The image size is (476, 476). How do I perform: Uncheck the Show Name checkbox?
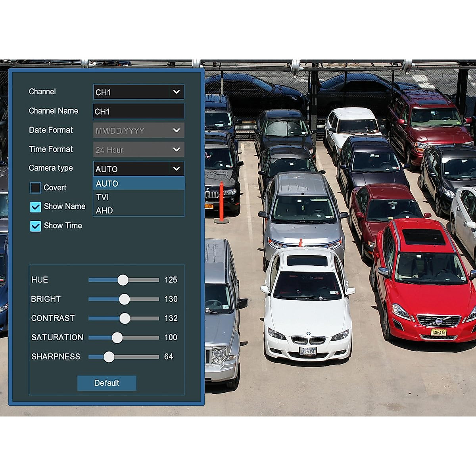point(36,207)
